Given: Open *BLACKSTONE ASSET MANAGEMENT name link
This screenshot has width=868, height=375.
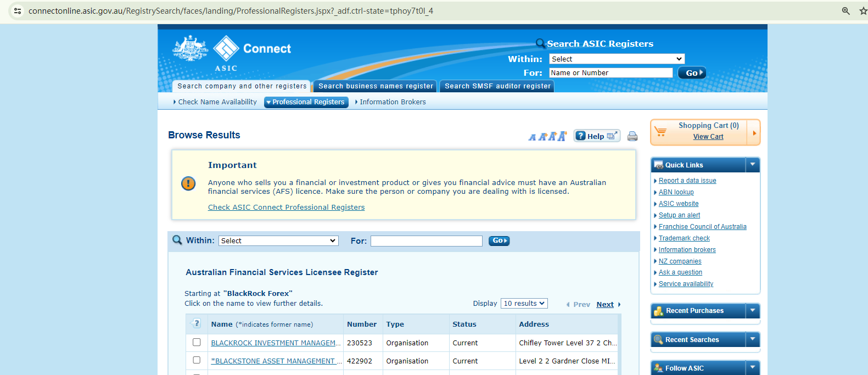Looking at the screenshot, I should (x=276, y=361).
